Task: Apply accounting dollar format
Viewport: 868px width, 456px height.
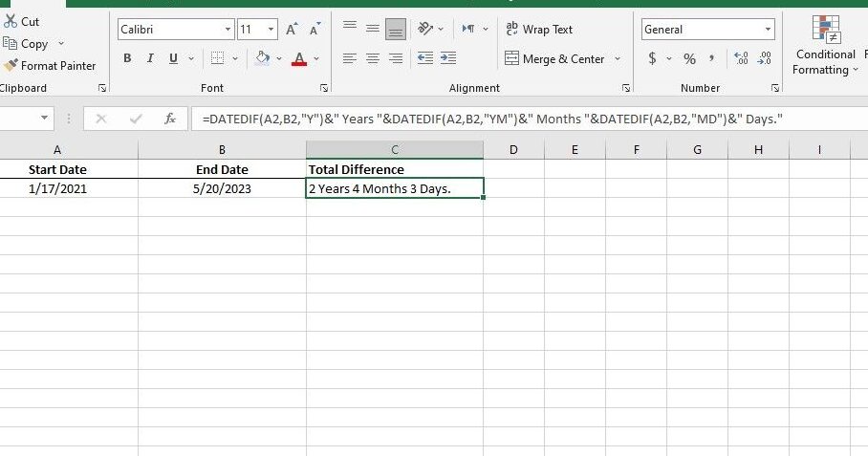Action: [x=652, y=58]
